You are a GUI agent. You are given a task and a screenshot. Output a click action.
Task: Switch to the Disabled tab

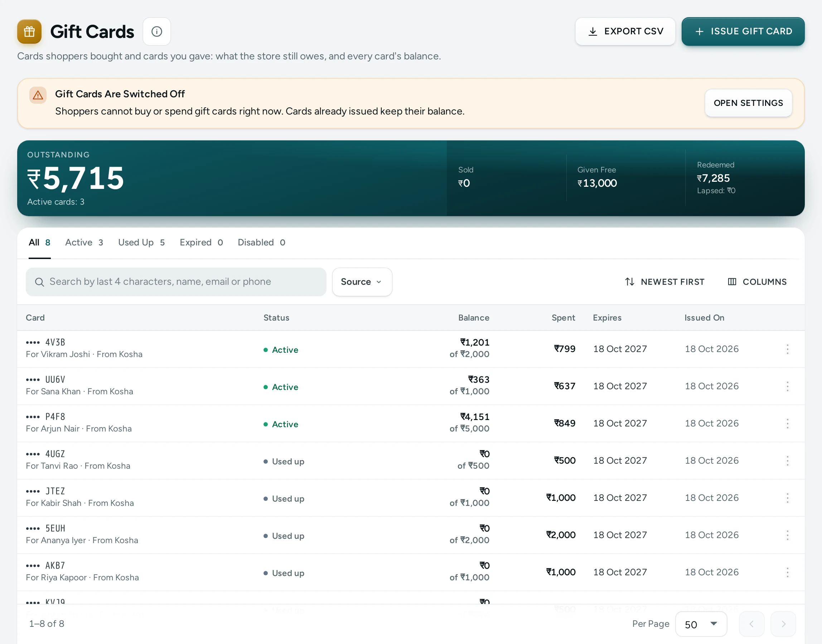tap(261, 243)
